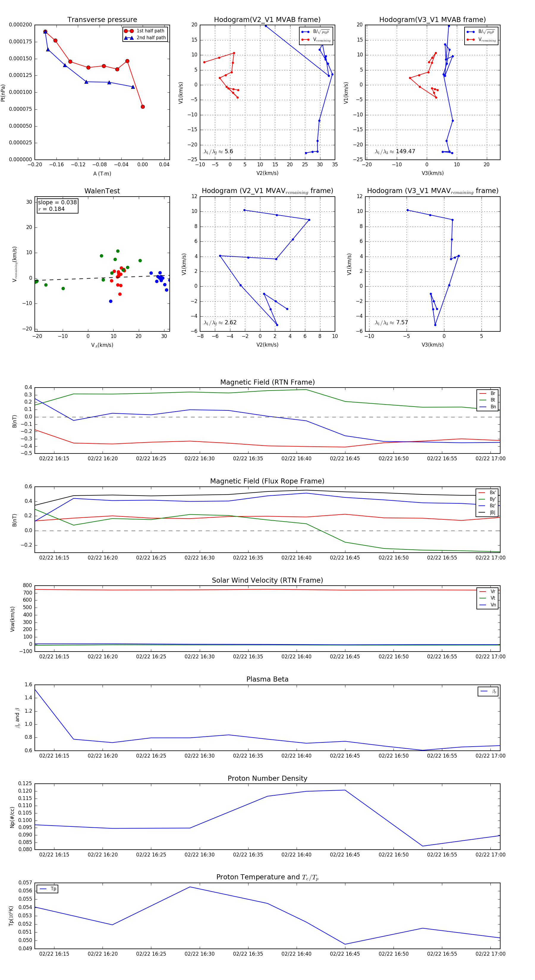The image size is (535, 980).
Task: Click the '02/22 16:15' tick under RTN magnetic plot
Action: click(x=54, y=459)
